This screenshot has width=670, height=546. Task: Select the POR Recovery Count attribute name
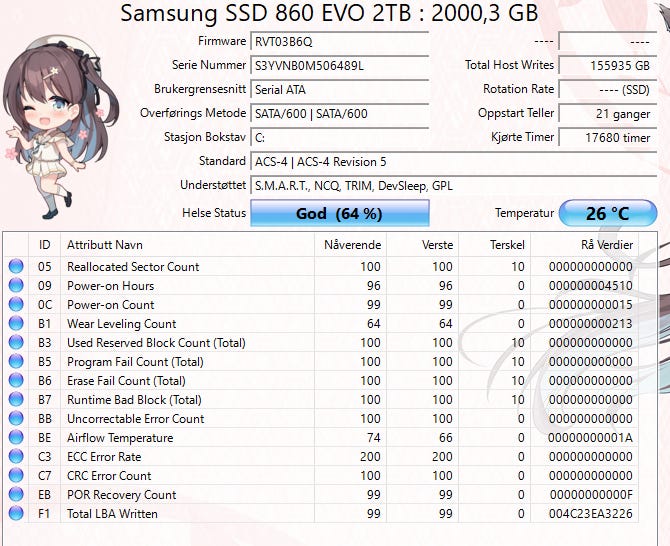[121, 495]
